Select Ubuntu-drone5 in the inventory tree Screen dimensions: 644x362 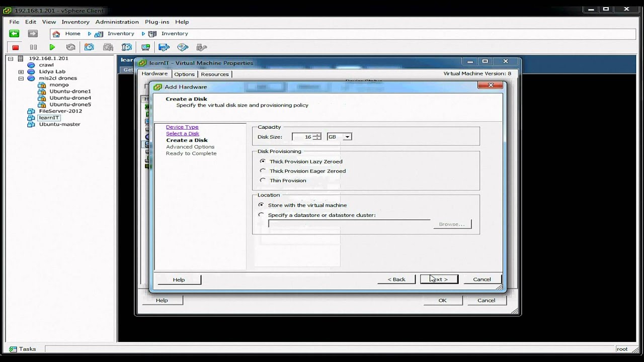click(x=70, y=105)
